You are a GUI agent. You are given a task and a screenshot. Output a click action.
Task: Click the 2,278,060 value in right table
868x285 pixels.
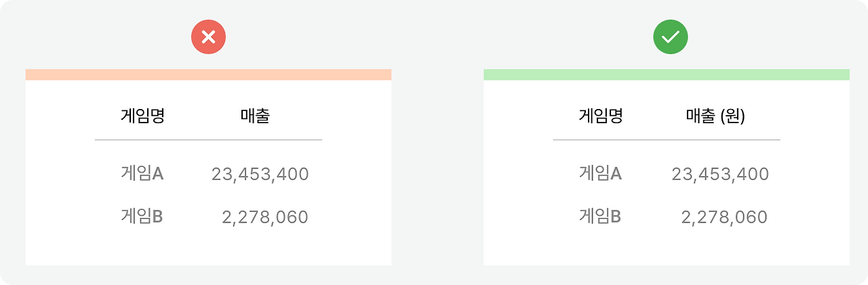[x=724, y=217]
